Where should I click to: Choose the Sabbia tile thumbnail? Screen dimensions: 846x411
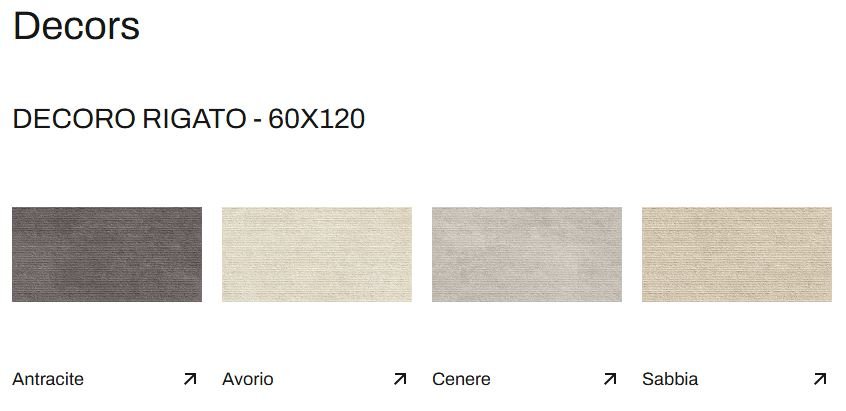[736, 254]
